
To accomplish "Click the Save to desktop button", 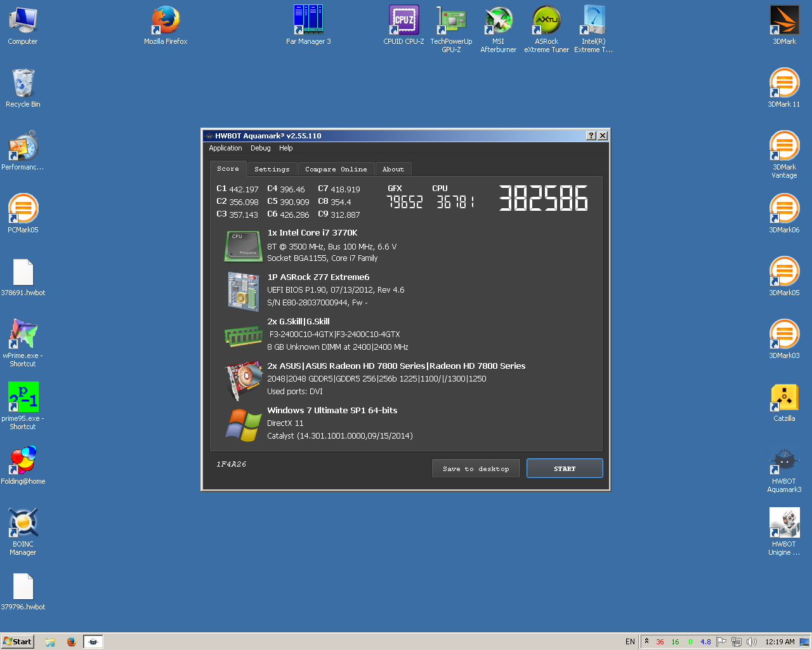I will (476, 468).
